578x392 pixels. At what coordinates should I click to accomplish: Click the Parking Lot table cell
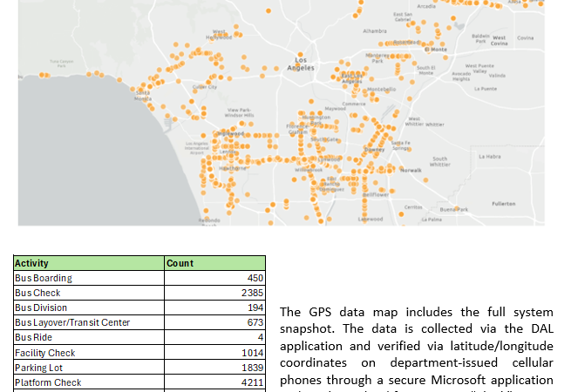38,368
